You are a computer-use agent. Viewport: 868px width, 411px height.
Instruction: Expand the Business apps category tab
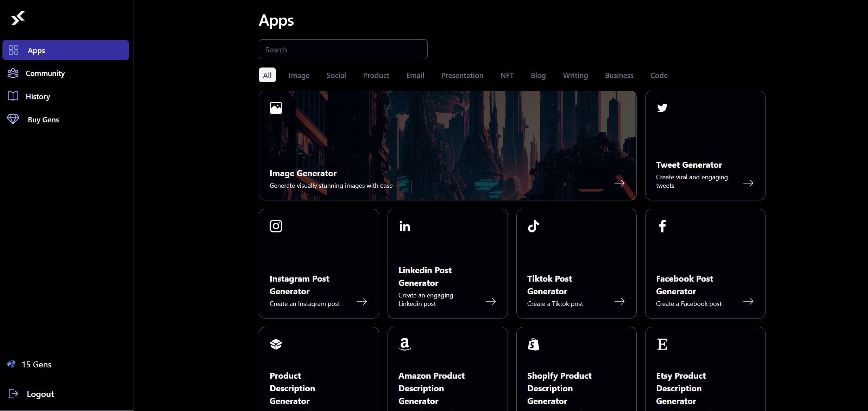pyautogui.click(x=619, y=75)
